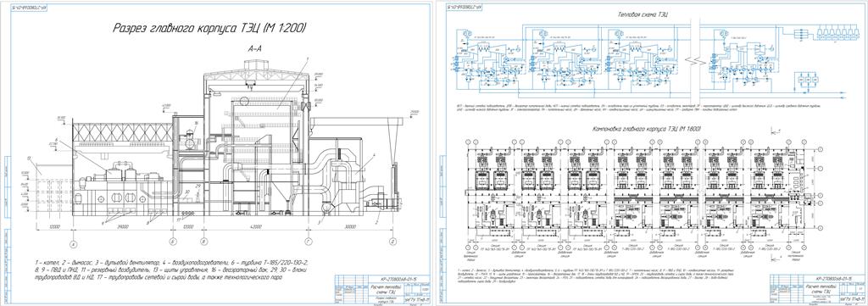
Task: Click the title "Разрез главного корпуса ТЭЦ (М 1:200)"
Action: coord(209,27)
